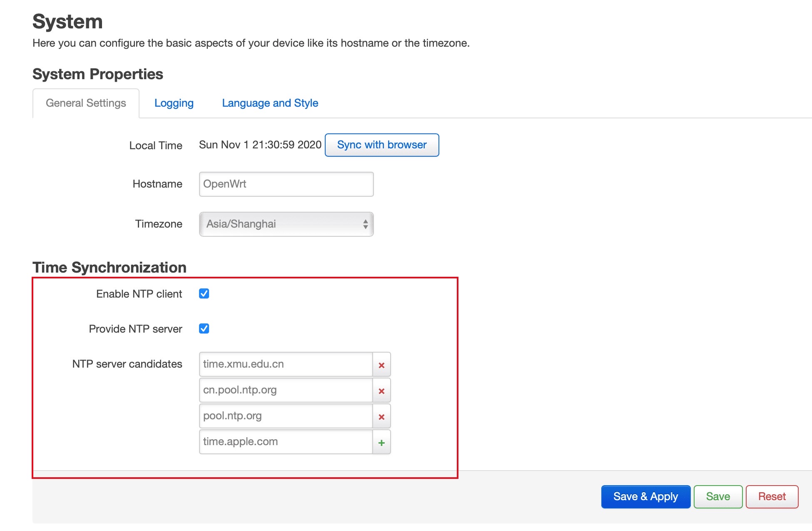This screenshot has height=531, width=812.
Task: Delete the pool.ntp.org server entry
Action: pyautogui.click(x=381, y=416)
